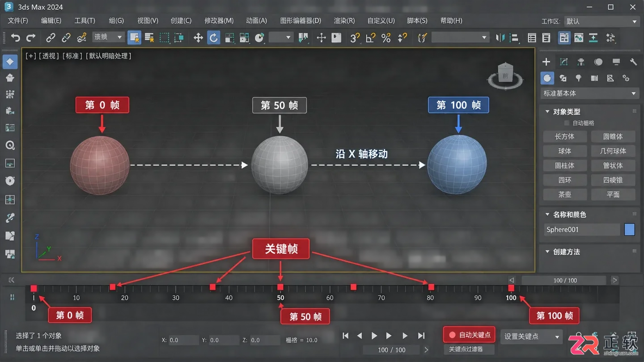The width and height of the screenshot is (644, 362).
Task: Toggle the Angle Snap button
Action: [370, 38]
